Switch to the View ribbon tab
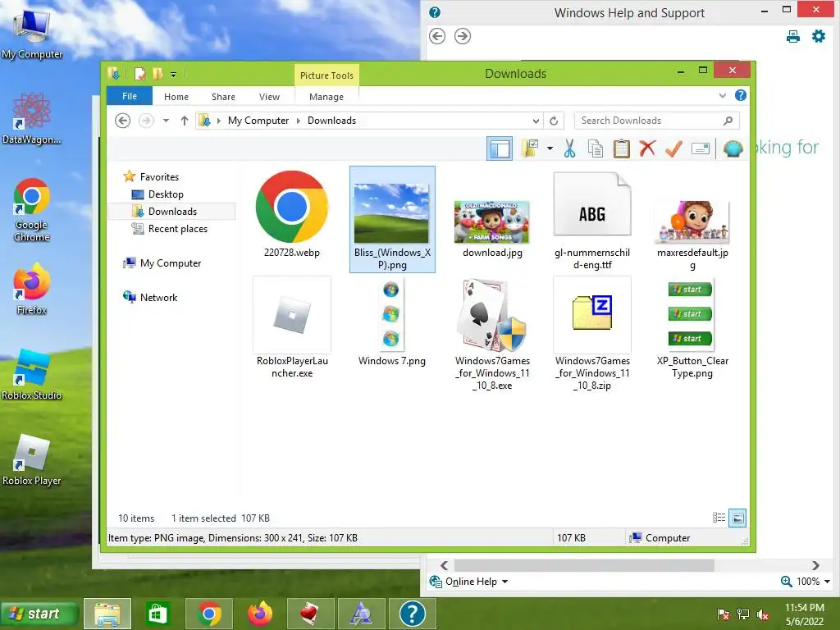This screenshot has height=630, width=840. point(269,97)
